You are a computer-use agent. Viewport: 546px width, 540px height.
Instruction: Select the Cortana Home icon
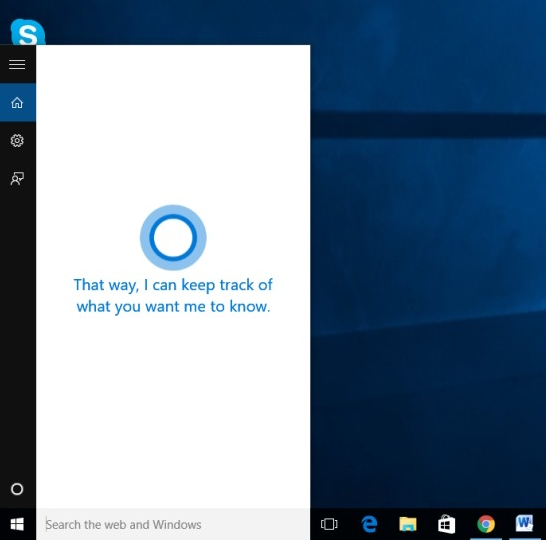coord(17,103)
